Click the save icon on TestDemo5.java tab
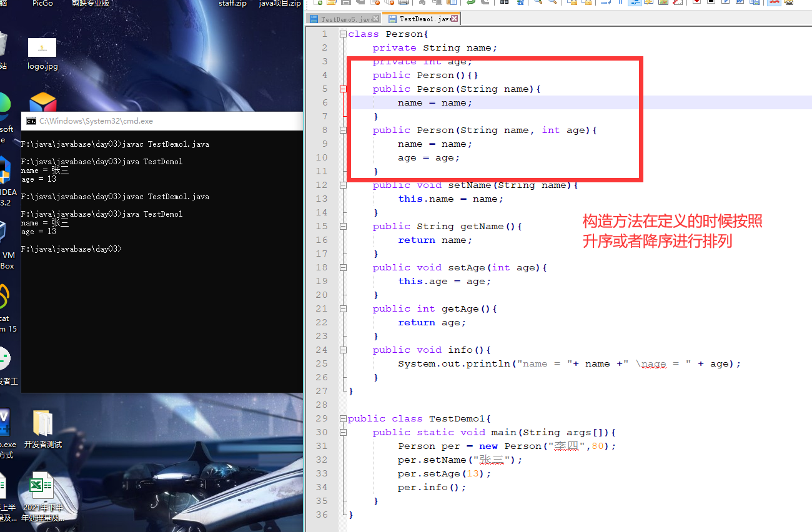The height and width of the screenshot is (532, 812). tap(314, 19)
